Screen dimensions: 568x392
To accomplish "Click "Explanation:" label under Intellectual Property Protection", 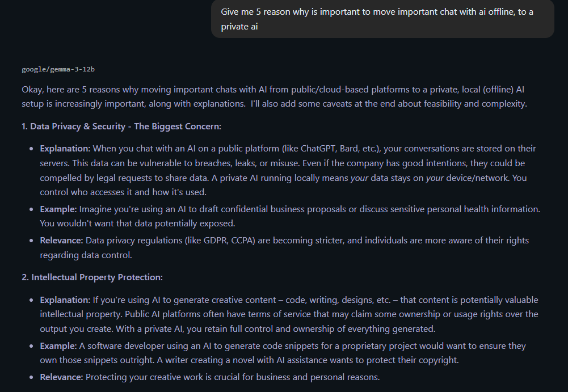I will tap(65, 300).
